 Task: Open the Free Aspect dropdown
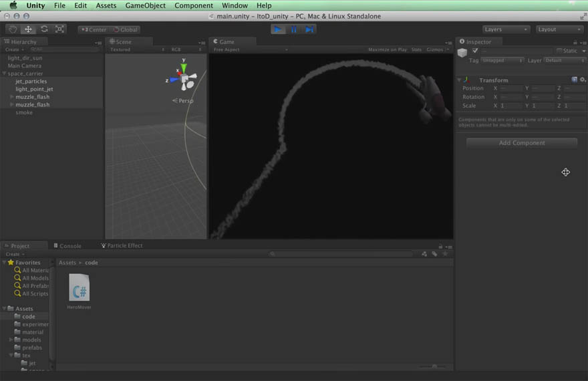(251, 49)
